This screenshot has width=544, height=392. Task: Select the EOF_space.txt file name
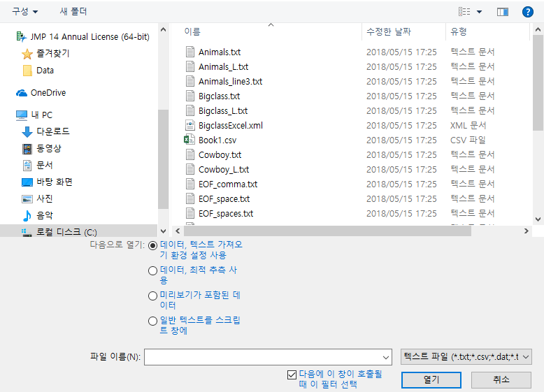(x=224, y=198)
